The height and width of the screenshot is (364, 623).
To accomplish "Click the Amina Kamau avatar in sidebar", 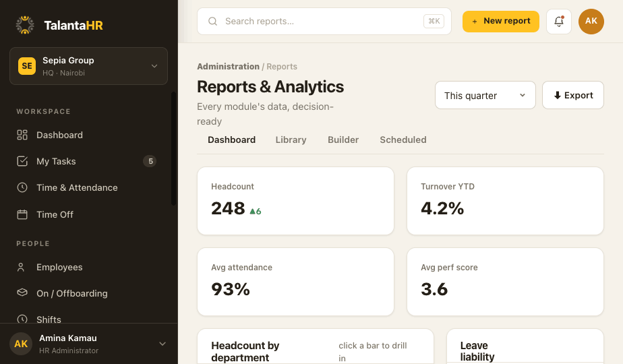I will pos(21,344).
